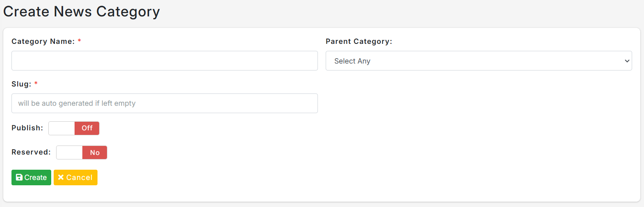The width and height of the screenshot is (644, 207).
Task: Click the X icon on the Cancel button
Action: (x=61, y=177)
